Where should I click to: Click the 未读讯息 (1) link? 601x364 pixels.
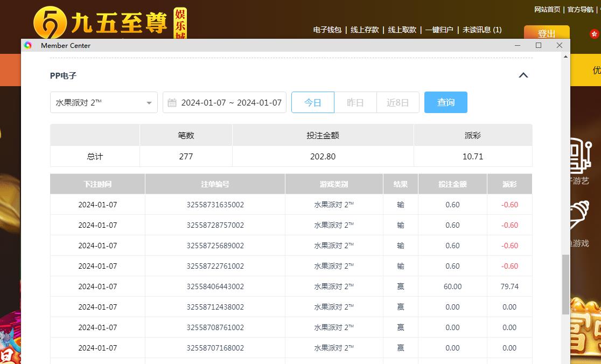pos(482,30)
